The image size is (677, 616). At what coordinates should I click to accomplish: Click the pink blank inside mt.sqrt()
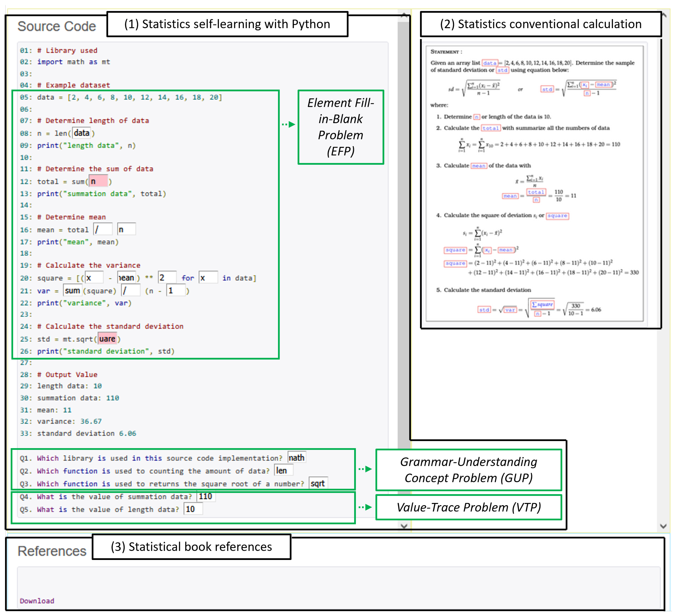click(x=107, y=339)
